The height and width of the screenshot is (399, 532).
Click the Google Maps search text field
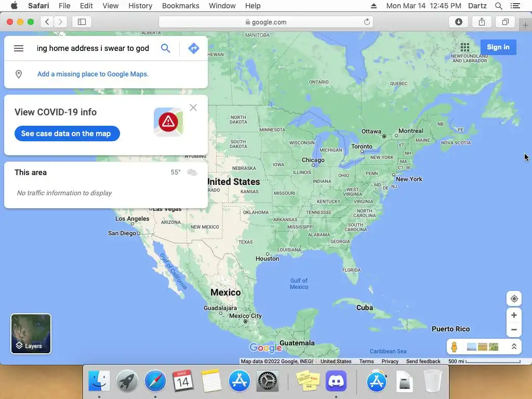(x=93, y=48)
